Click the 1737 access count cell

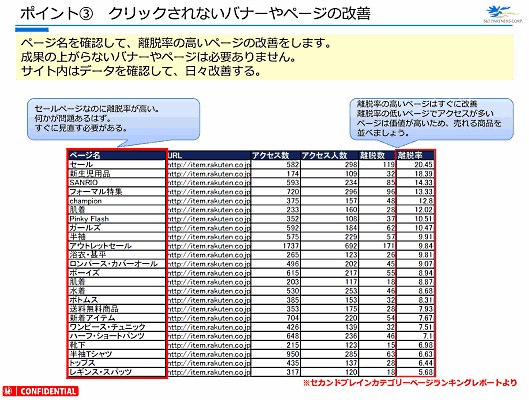[276, 246]
